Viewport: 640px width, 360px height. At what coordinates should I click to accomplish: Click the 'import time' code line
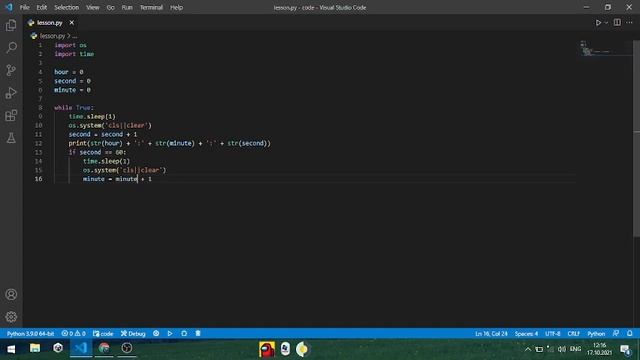(x=74, y=54)
